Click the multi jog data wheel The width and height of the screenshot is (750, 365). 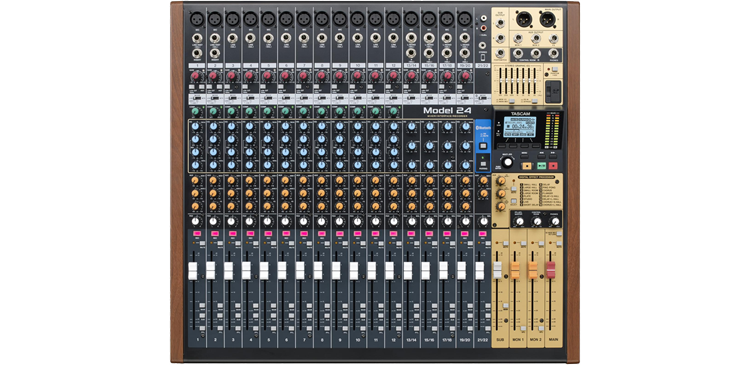(x=507, y=162)
